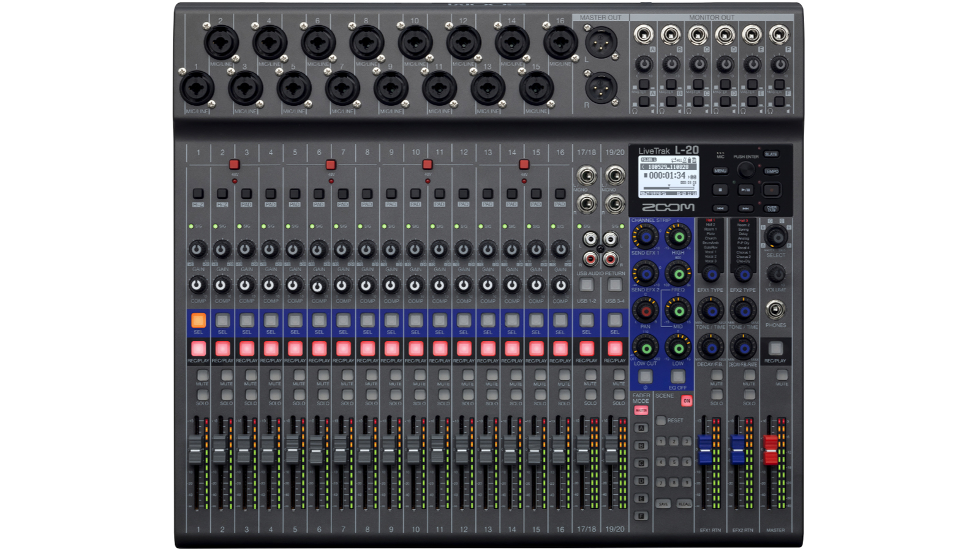Click the EFX2 TYPE selector knob
This screenshot has height=551, width=980.
tap(744, 274)
